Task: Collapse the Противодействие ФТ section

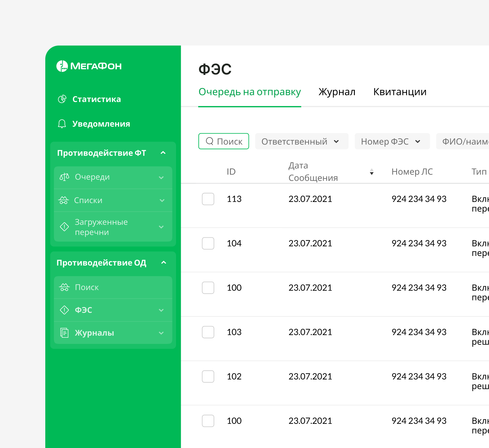Action: tap(163, 153)
